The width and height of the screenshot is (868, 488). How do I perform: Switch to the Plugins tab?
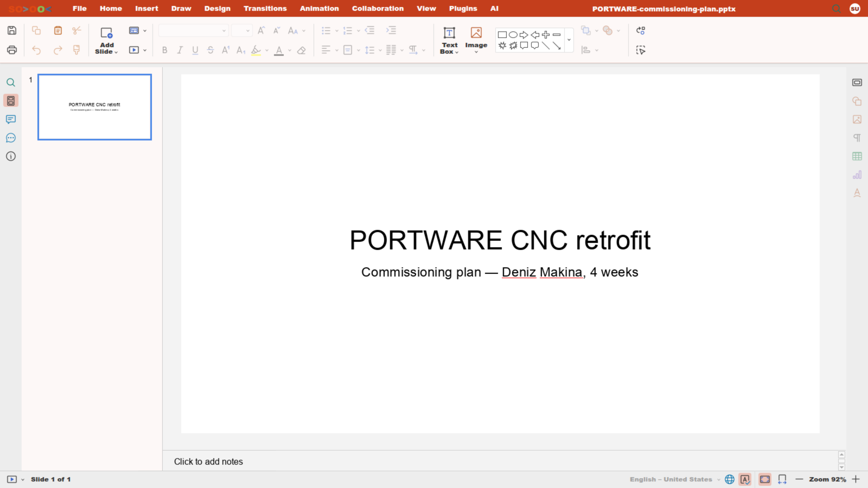pos(463,8)
